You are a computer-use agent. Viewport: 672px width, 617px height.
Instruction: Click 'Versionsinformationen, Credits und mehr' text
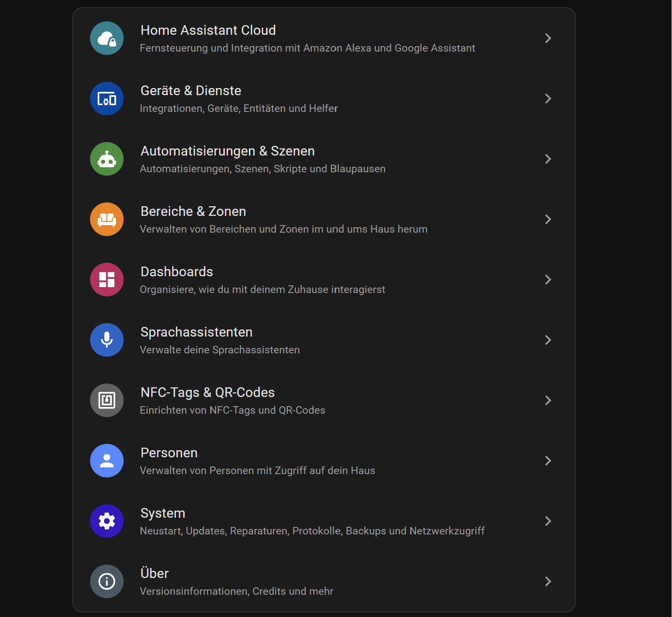(237, 591)
